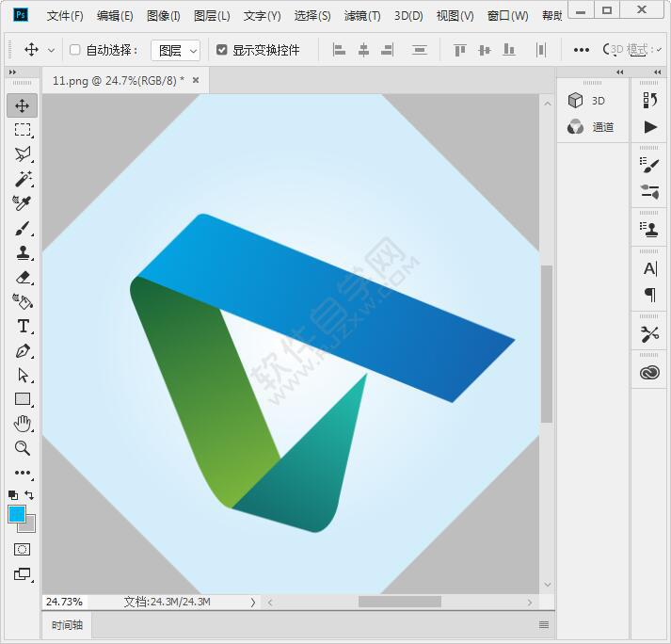Click the foreground blue color swatch
This screenshot has height=644, width=671.
(16, 514)
